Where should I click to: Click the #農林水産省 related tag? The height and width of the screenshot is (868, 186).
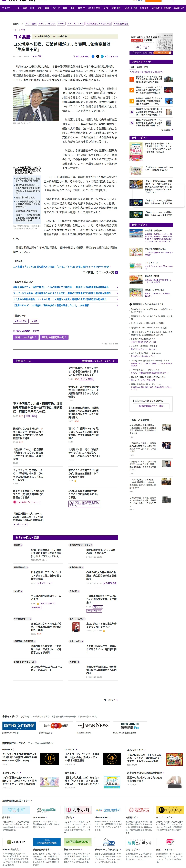tap(21, 321)
